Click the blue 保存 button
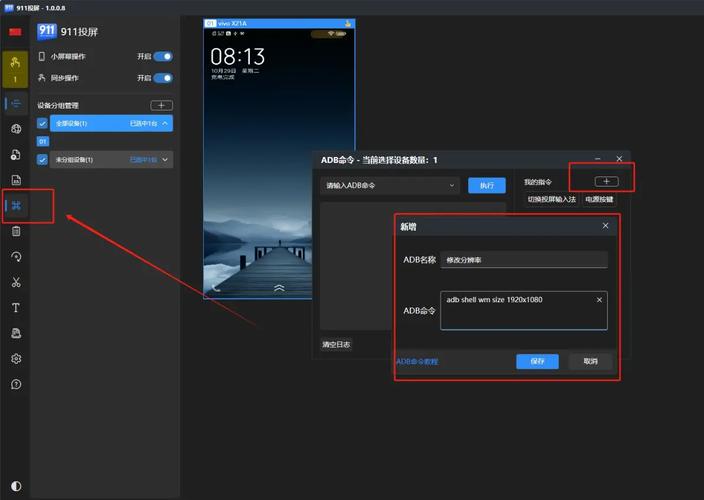The height and width of the screenshot is (500, 704). (x=537, y=361)
